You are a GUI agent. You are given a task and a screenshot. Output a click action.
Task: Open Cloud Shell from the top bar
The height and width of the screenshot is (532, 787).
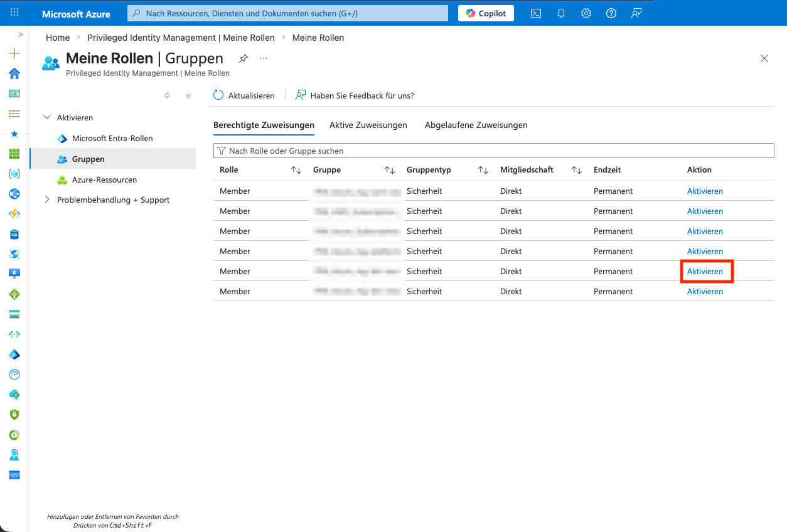(536, 13)
